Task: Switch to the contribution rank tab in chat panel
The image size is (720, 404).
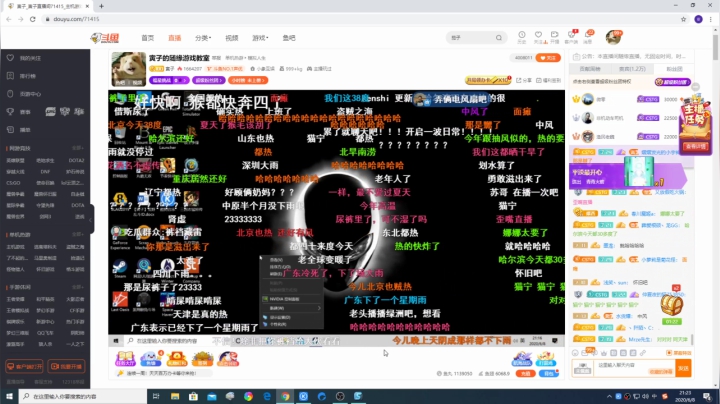Action: point(590,69)
